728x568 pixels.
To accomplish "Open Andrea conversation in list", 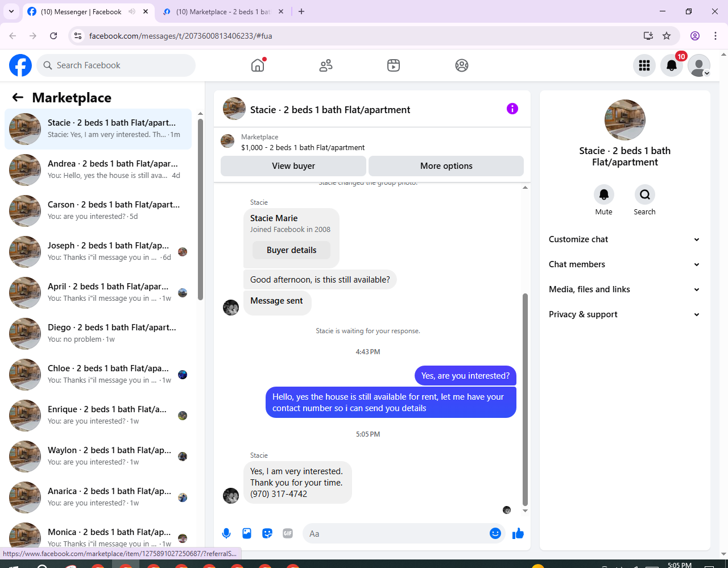I will (98, 170).
